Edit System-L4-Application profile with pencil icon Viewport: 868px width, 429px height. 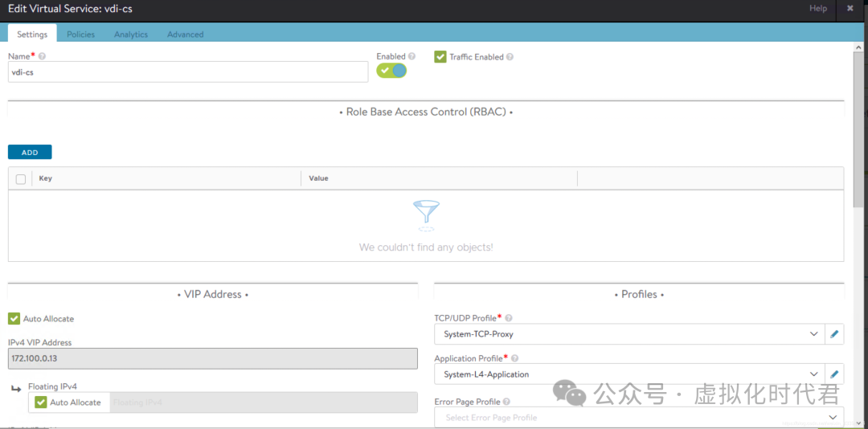tap(834, 374)
